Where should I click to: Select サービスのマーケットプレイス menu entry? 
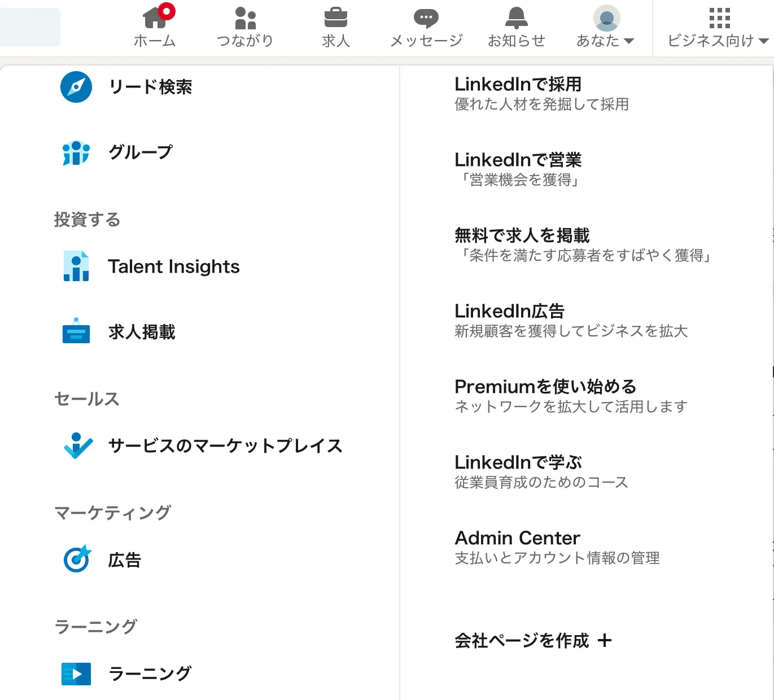click(x=225, y=446)
